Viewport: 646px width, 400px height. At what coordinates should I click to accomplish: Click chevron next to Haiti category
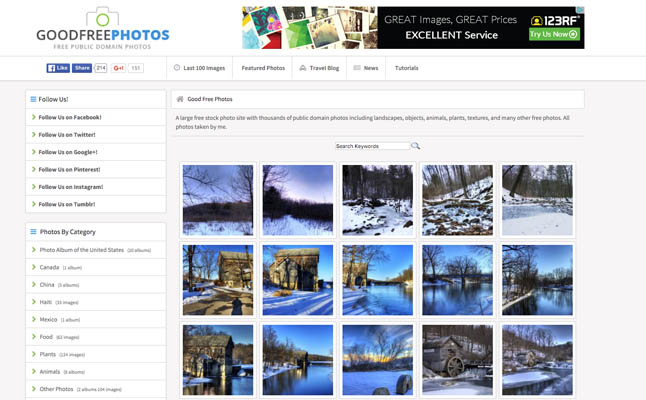(33, 302)
